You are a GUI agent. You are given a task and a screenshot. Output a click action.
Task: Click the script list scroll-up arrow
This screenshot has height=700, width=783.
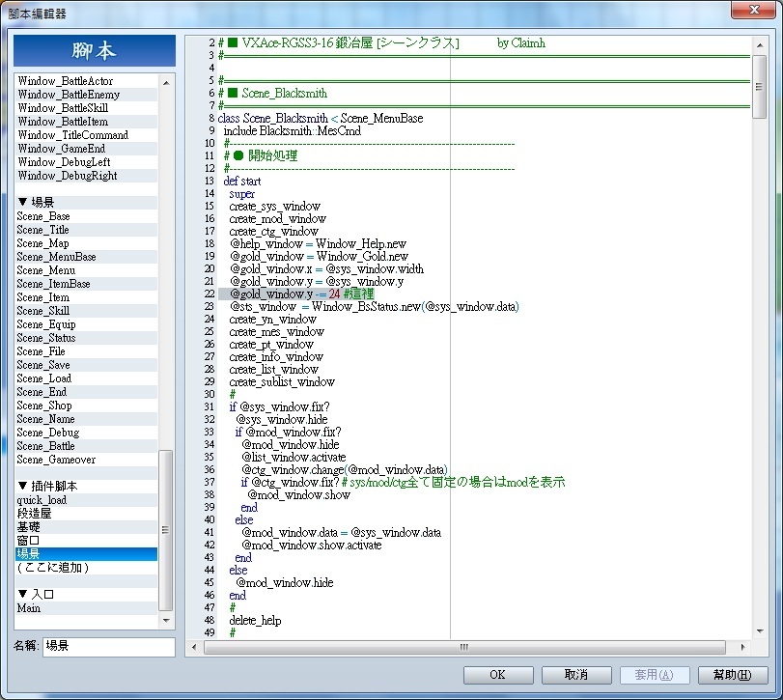click(166, 82)
